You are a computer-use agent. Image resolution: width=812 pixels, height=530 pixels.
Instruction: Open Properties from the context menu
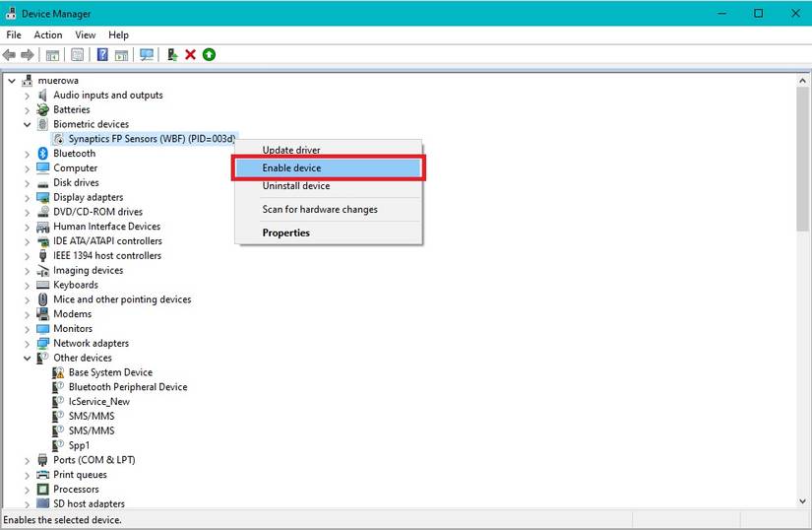pyautogui.click(x=329, y=232)
